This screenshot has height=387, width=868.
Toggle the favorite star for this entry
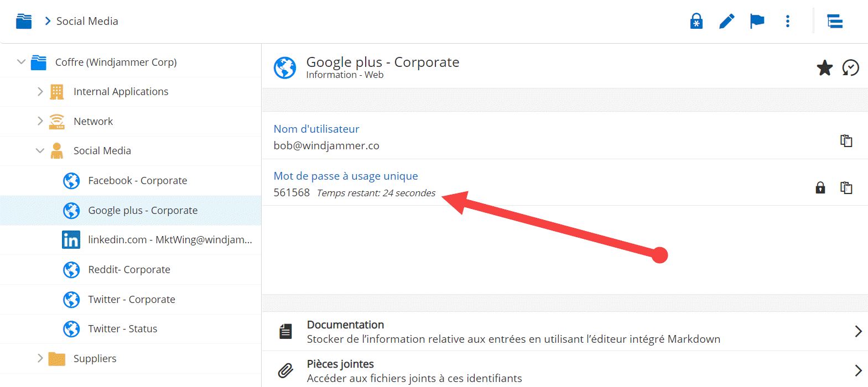824,68
